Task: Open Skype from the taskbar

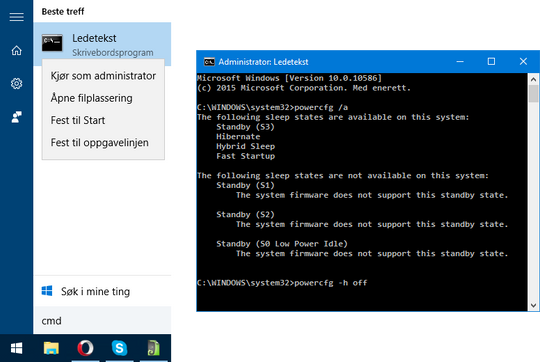Action: coord(119,348)
